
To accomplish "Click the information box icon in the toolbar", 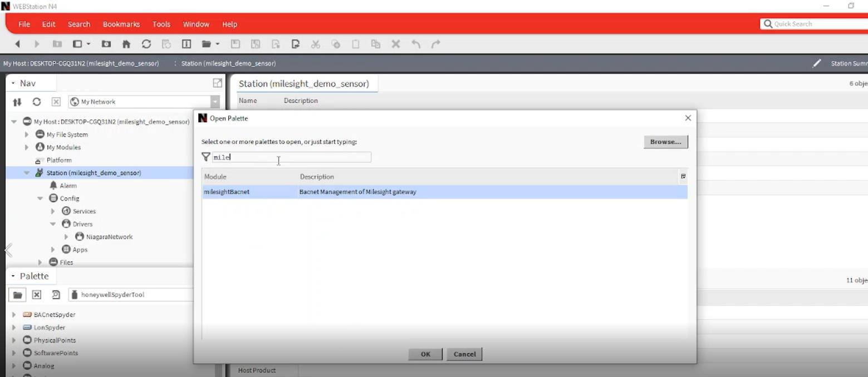I will [187, 44].
